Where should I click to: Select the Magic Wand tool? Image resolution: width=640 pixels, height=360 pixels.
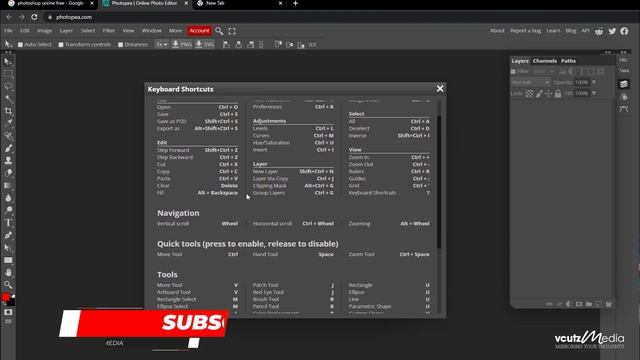[8, 99]
